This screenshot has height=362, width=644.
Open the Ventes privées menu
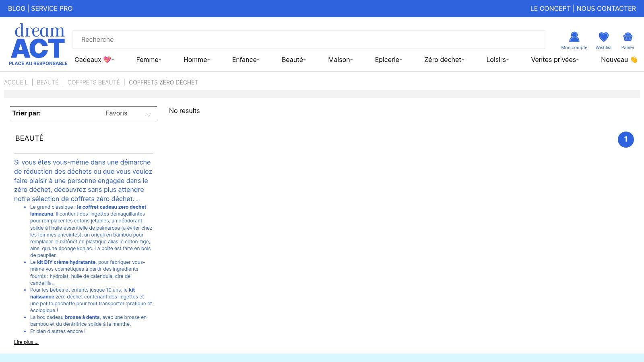pyautogui.click(x=555, y=60)
